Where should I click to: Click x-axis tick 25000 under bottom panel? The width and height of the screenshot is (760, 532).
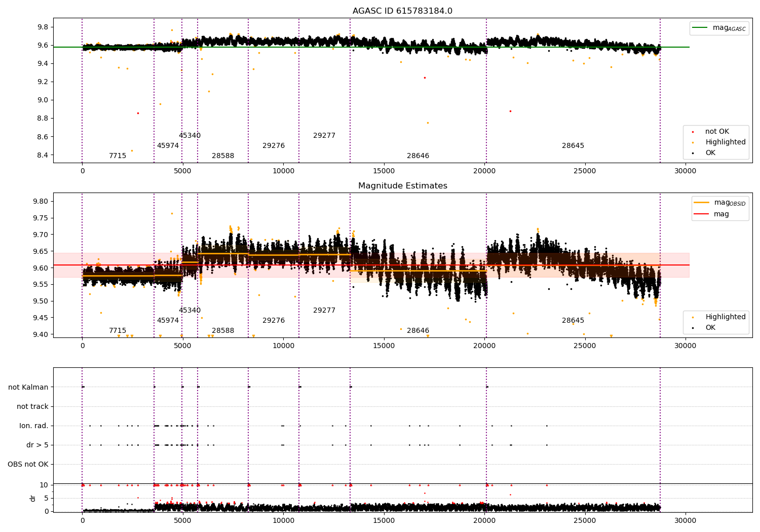click(585, 520)
